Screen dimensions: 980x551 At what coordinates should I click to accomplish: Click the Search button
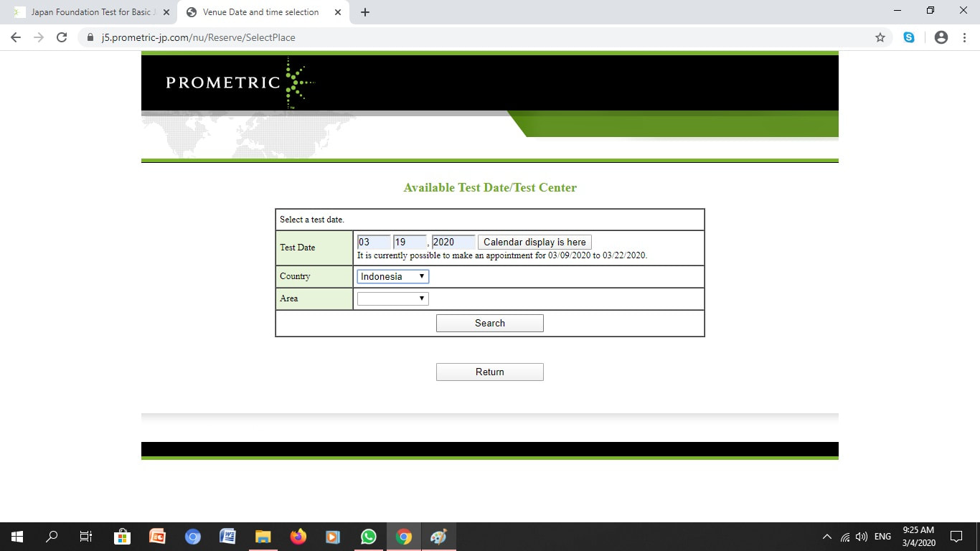pyautogui.click(x=490, y=323)
